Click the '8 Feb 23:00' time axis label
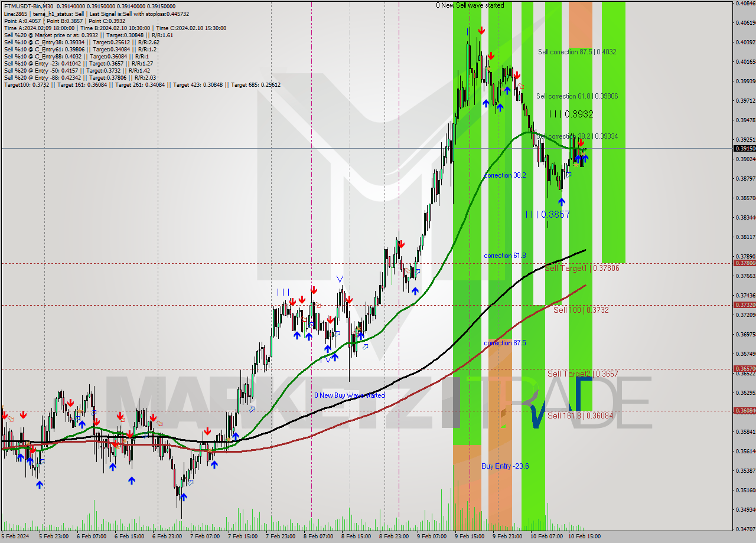This screenshot has height=543, width=756. [x=395, y=537]
